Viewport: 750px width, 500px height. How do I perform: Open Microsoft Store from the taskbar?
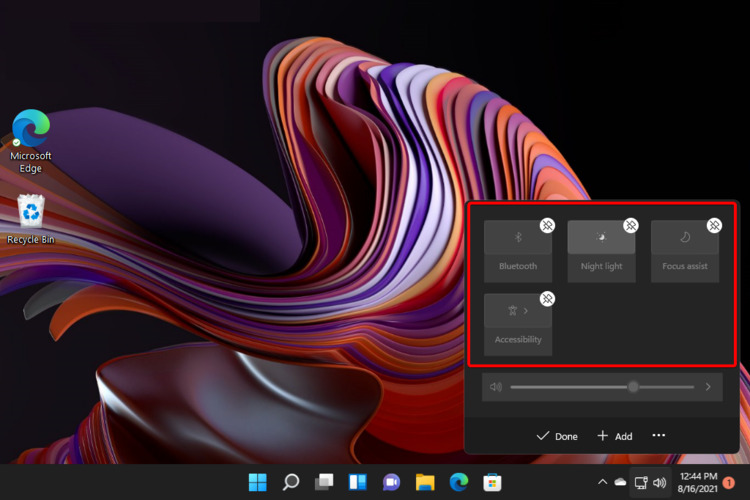tap(492, 483)
